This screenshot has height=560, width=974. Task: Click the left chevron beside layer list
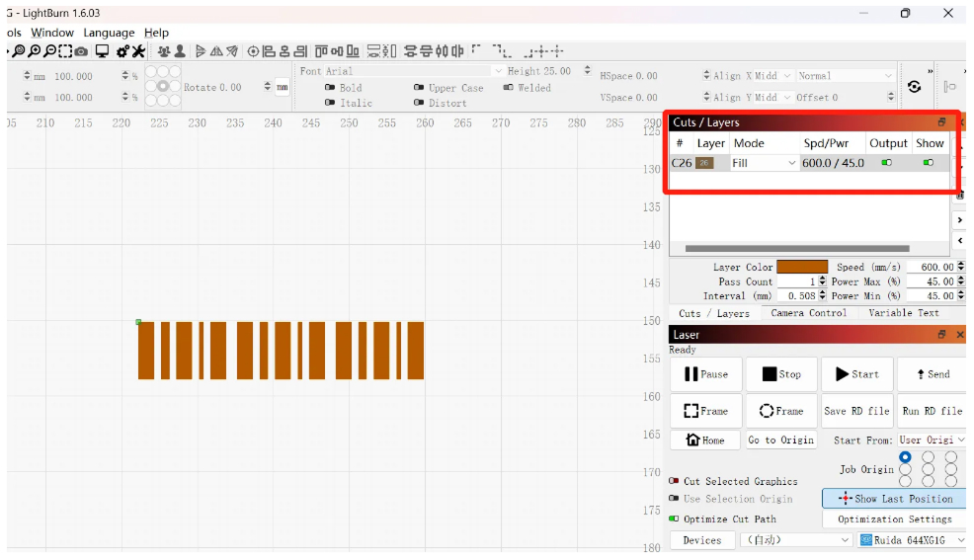click(960, 240)
